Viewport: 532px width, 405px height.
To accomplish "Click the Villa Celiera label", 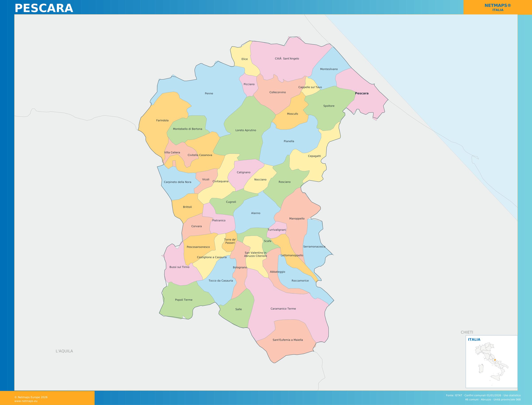I will (172, 153).
